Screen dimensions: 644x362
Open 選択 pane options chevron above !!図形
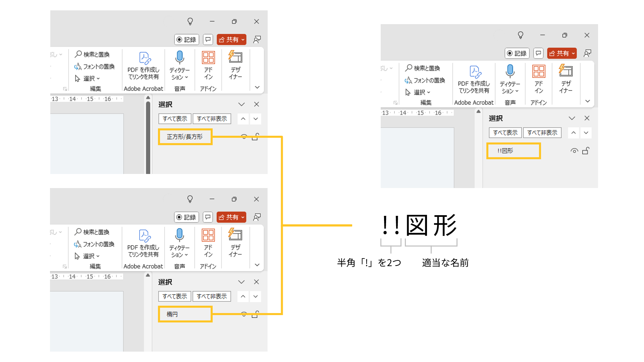tap(572, 118)
